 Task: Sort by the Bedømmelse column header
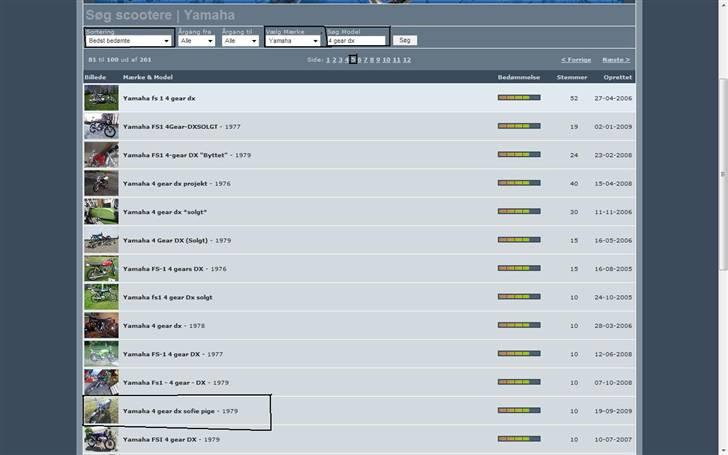(x=518, y=77)
